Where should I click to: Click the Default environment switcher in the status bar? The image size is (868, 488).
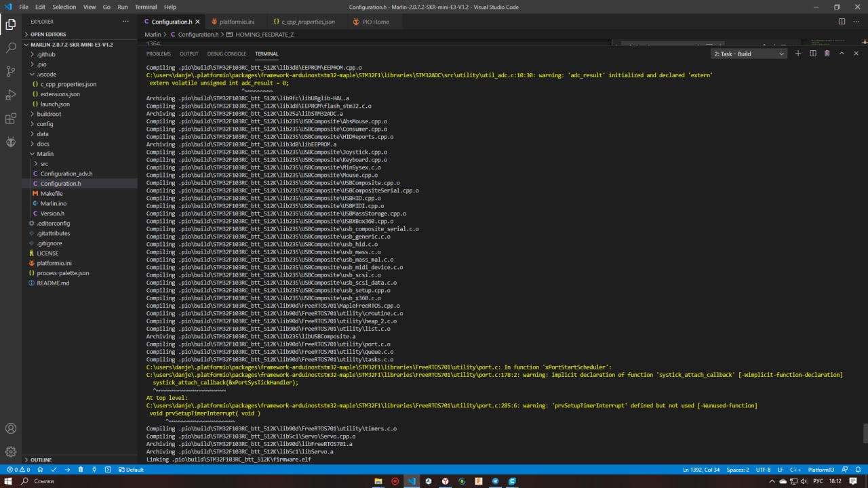click(131, 469)
